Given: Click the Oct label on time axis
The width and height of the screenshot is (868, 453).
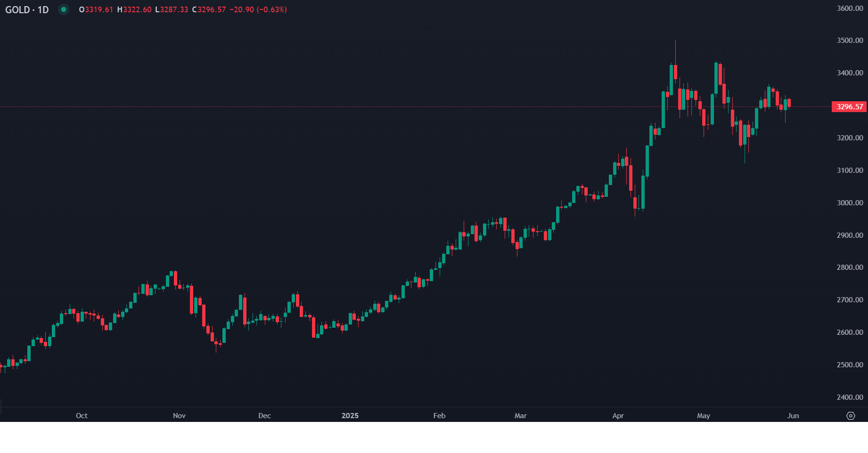Looking at the screenshot, I should tap(82, 416).
